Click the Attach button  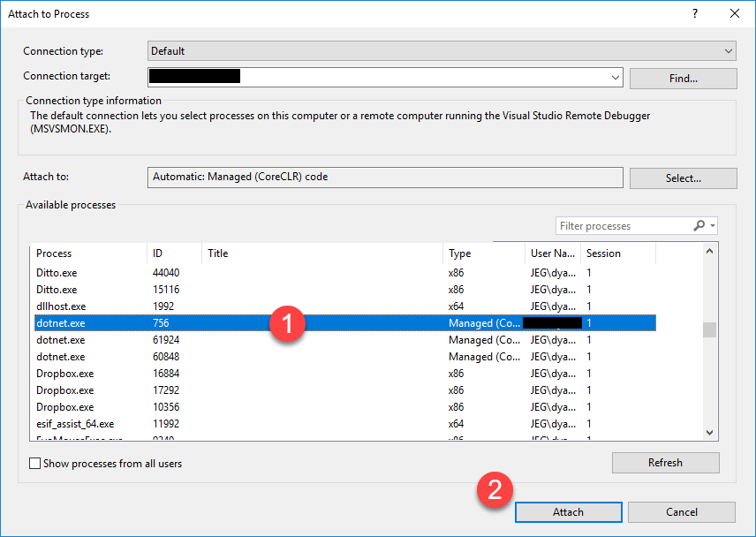pos(568,512)
